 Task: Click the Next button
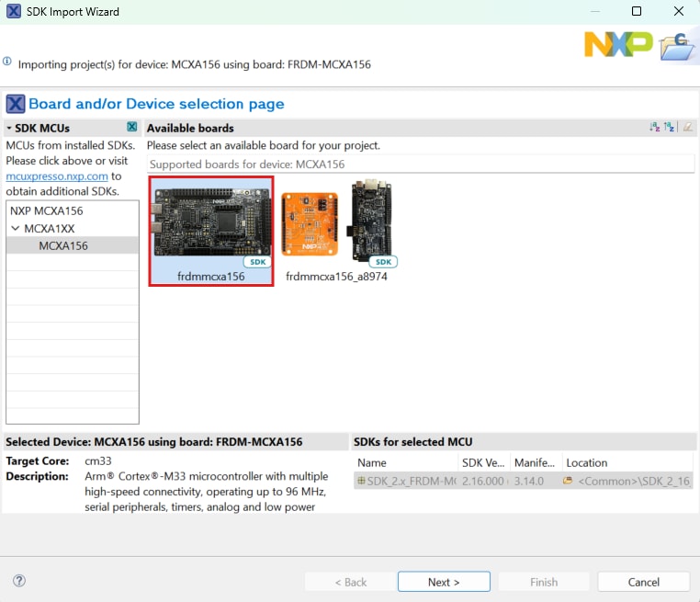[444, 582]
